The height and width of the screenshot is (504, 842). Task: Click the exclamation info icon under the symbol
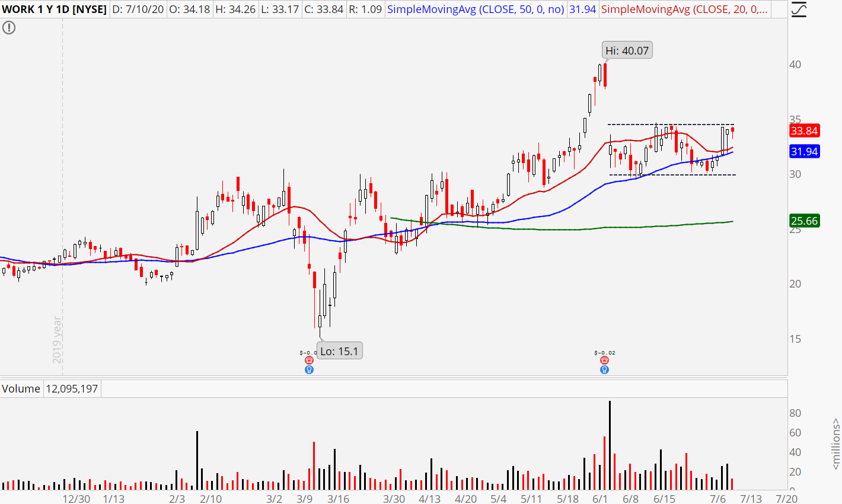point(8,28)
